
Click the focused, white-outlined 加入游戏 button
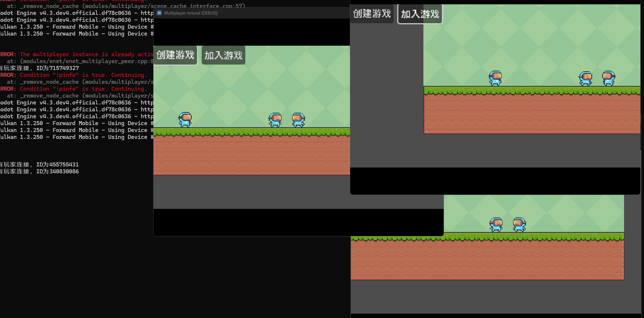coord(420,14)
